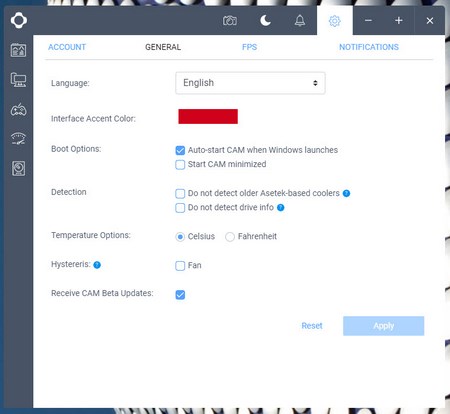Viewport: 450px width, 414px height.
Task: Check Do not detect drive info
Action: [x=180, y=208]
